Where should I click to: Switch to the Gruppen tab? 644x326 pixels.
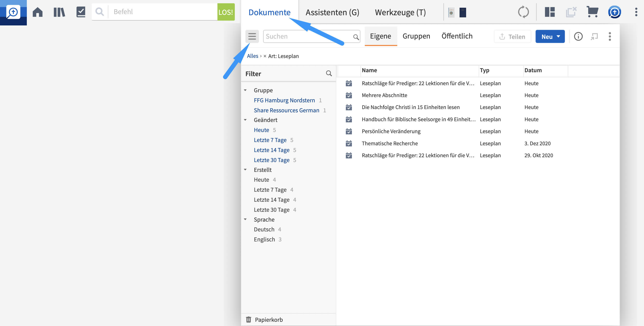click(x=416, y=36)
